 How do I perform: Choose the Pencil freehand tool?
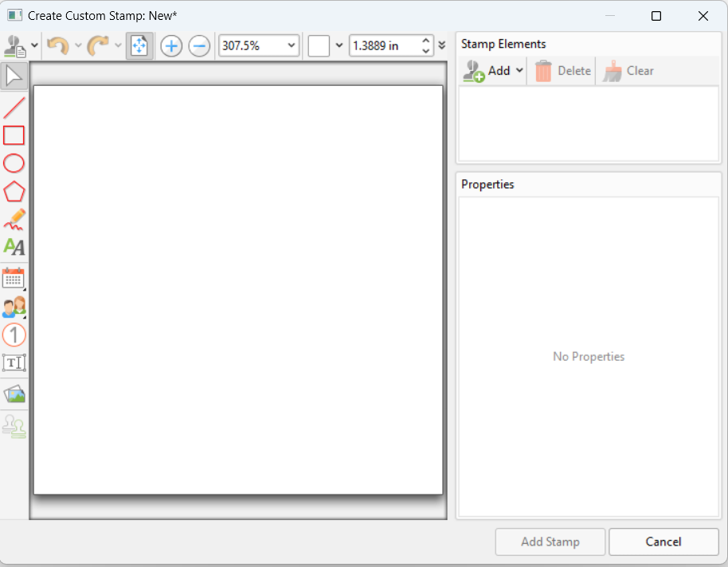click(x=14, y=220)
